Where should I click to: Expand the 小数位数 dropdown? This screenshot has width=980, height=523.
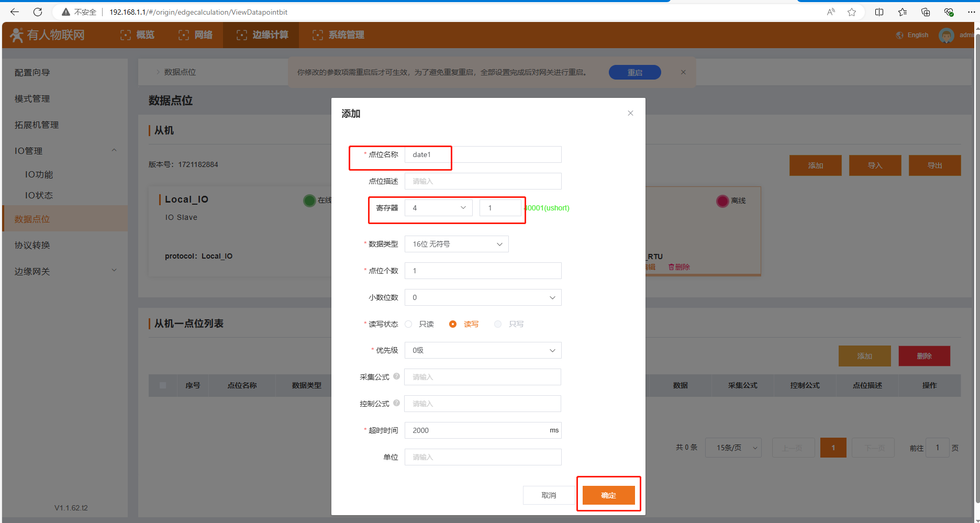[482, 297]
